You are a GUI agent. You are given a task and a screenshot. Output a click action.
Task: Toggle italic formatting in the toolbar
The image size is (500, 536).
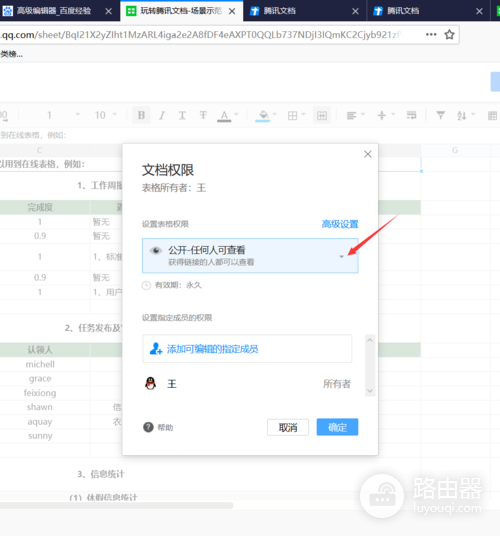pyautogui.click(x=162, y=116)
